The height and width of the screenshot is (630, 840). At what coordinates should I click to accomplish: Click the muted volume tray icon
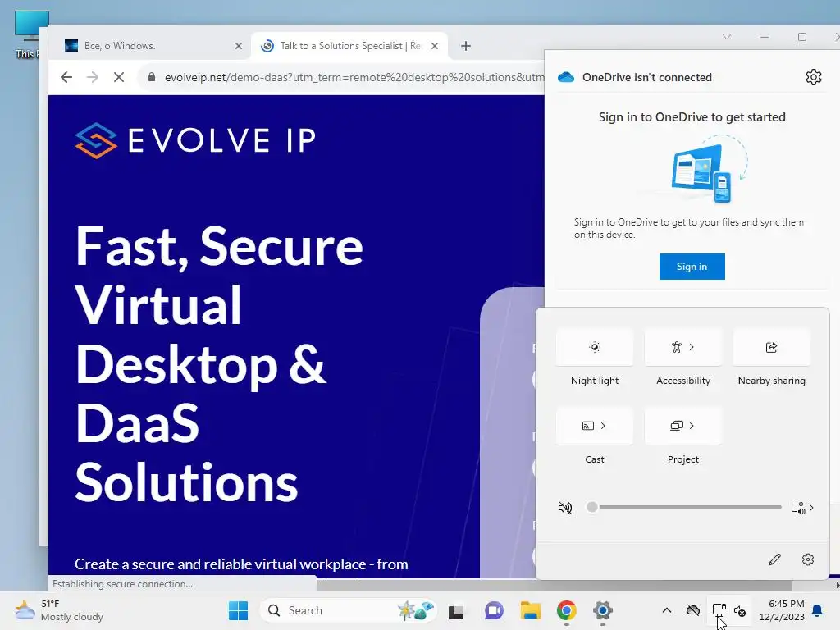tap(740, 610)
